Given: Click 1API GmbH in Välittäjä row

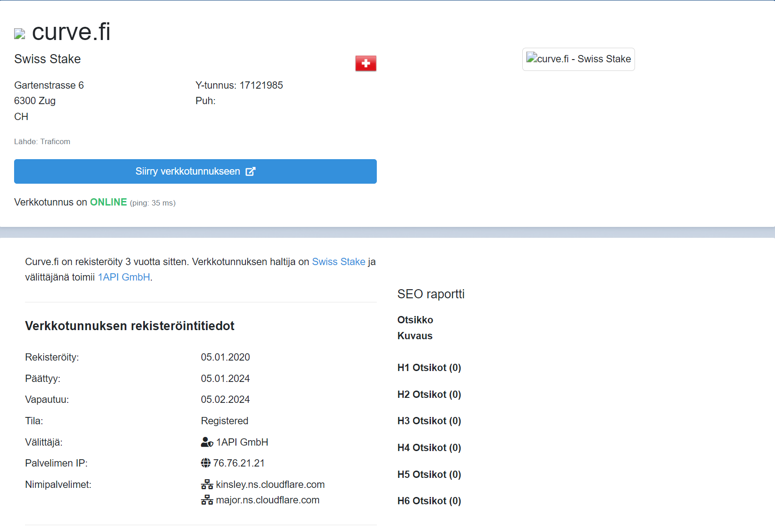Looking at the screenshot, I should click(x=242, y=442).
